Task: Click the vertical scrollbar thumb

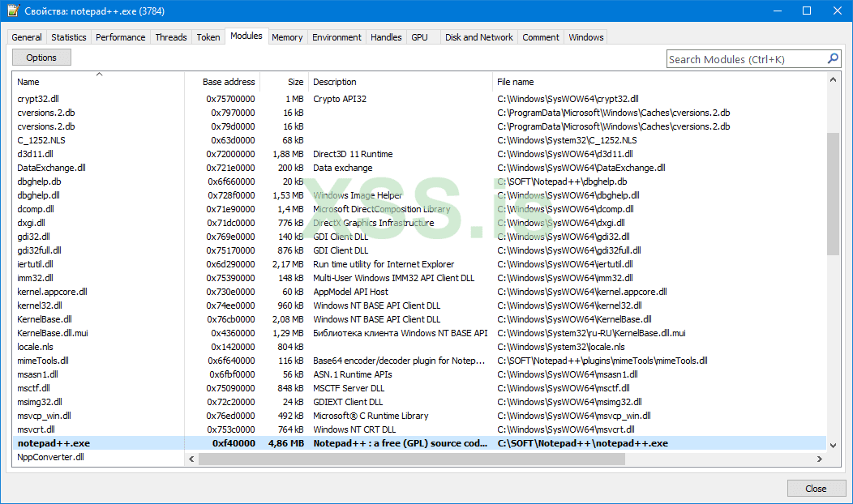Action: [x=833, y=194]
